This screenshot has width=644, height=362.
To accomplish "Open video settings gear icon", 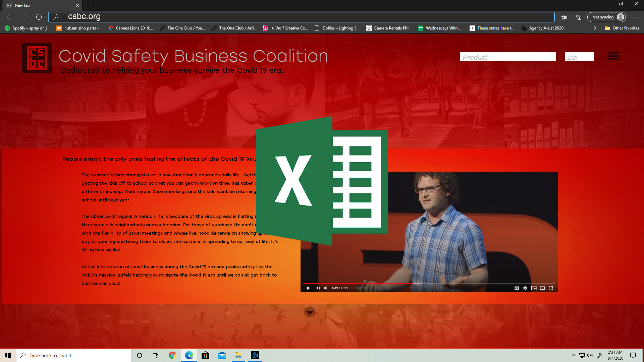I will pyautogui.click(x=525, y=288).
